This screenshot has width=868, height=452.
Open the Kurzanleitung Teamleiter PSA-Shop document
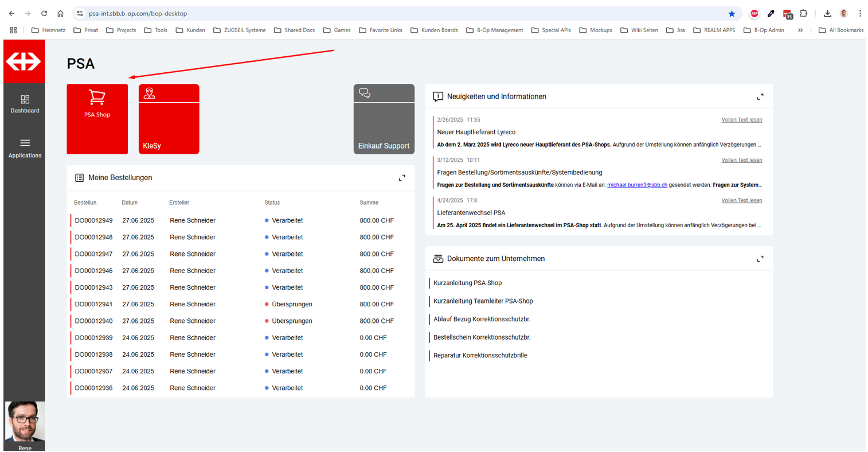(x=483, y=301)
